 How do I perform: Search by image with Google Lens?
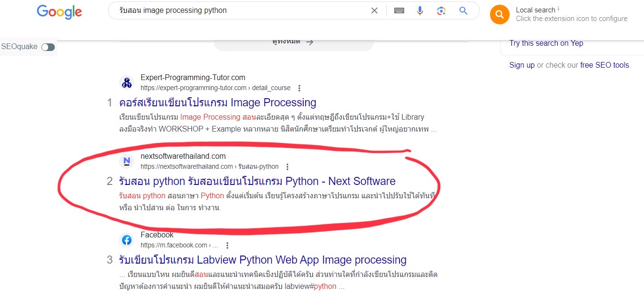(441, 10)
